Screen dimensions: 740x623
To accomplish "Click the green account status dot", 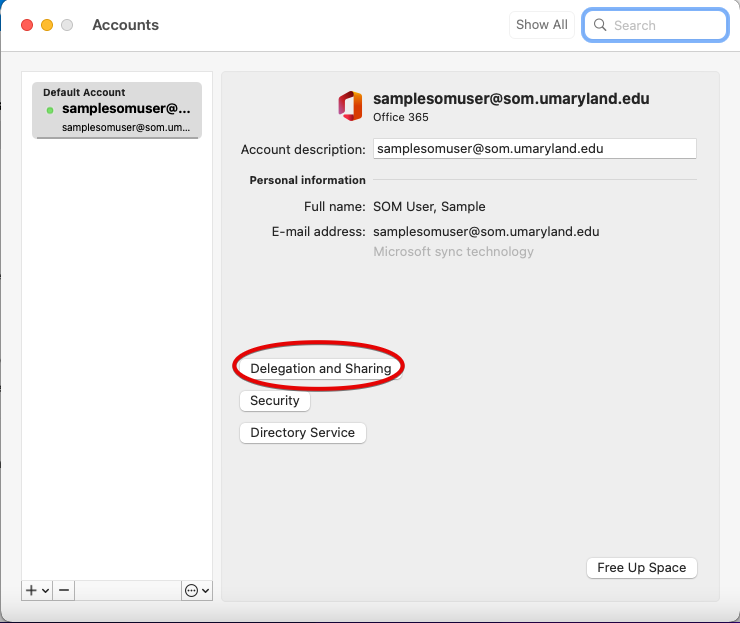I will click(x=50, y=109).
